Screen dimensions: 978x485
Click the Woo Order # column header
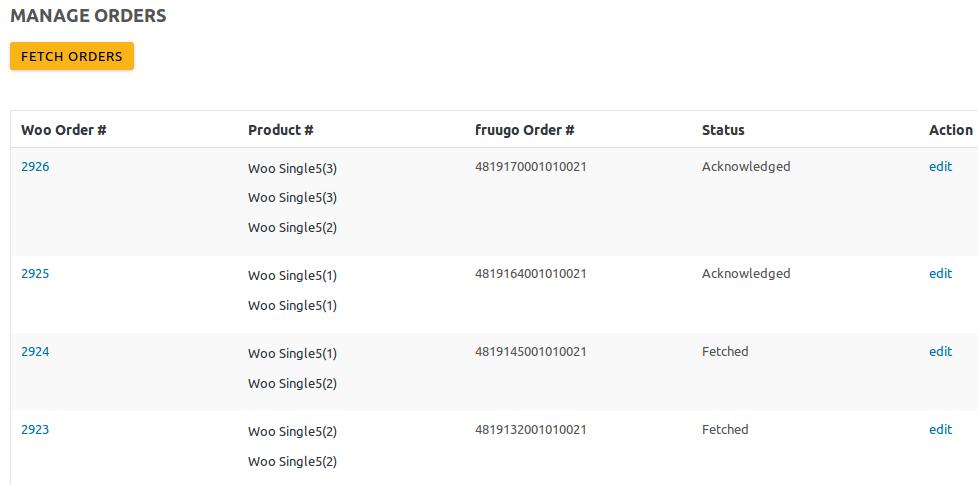tap(64, 130)
